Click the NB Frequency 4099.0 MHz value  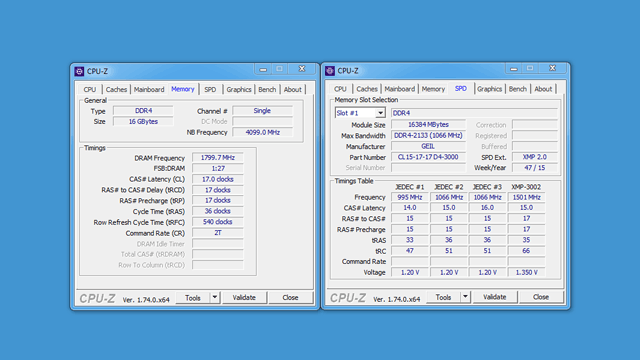coord(262,133)
